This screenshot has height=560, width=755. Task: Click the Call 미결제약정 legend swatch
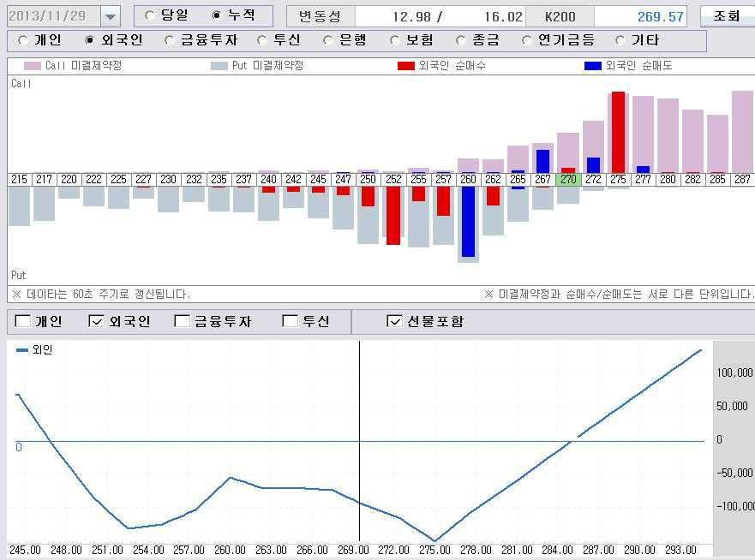33,66
